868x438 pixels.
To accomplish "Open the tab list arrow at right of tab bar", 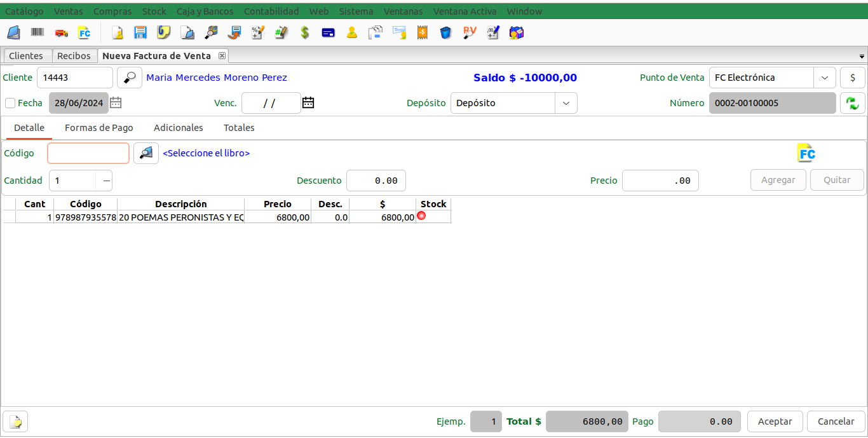I will tap(862, 57).
